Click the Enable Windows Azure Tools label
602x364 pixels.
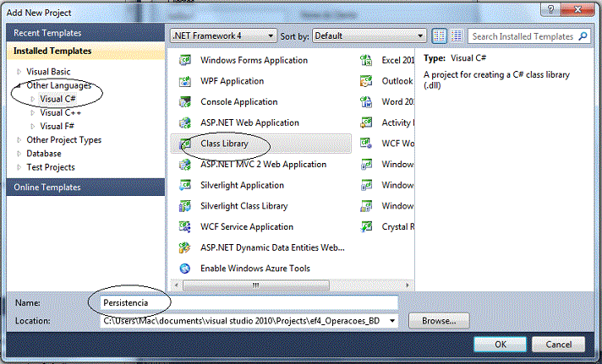pyautogui.click(x=255, y=269)
